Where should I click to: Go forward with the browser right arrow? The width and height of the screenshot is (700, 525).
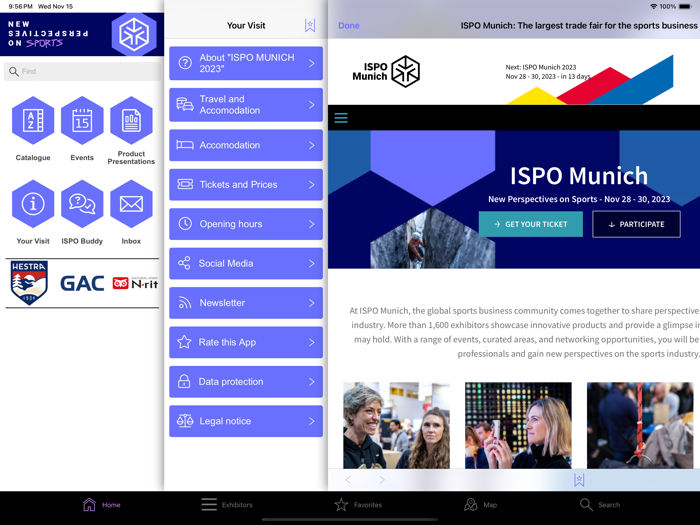[382, 480]
